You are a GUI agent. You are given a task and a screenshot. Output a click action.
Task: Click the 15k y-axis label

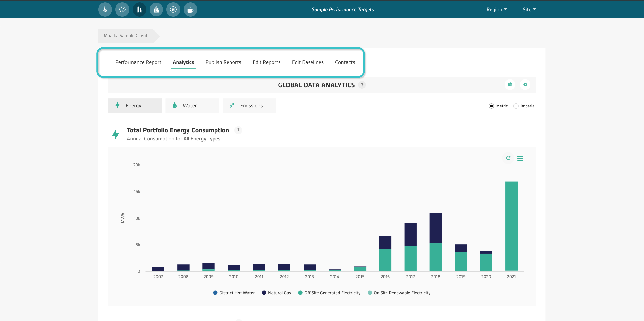(137, 192)
